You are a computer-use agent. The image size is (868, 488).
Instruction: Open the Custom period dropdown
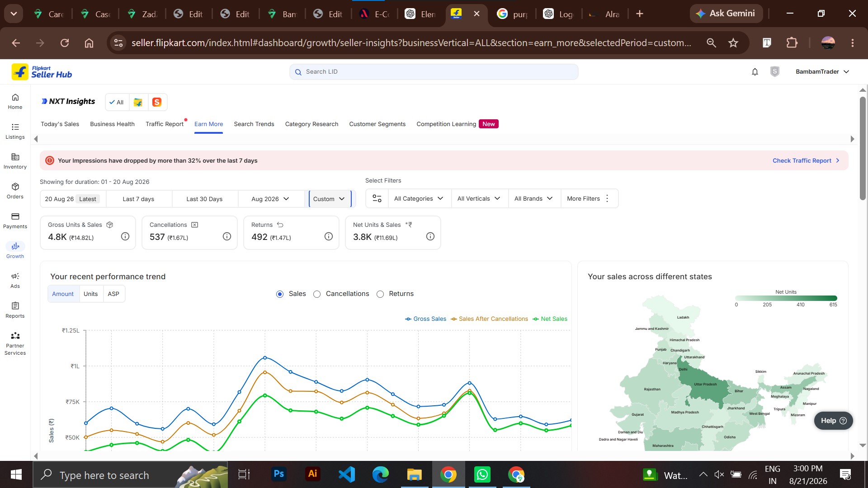(330, 199)
